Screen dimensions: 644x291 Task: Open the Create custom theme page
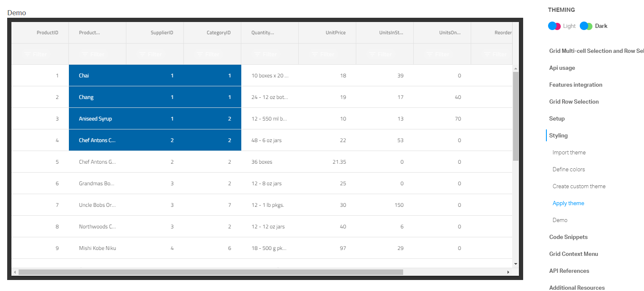(x=579, y=186)
